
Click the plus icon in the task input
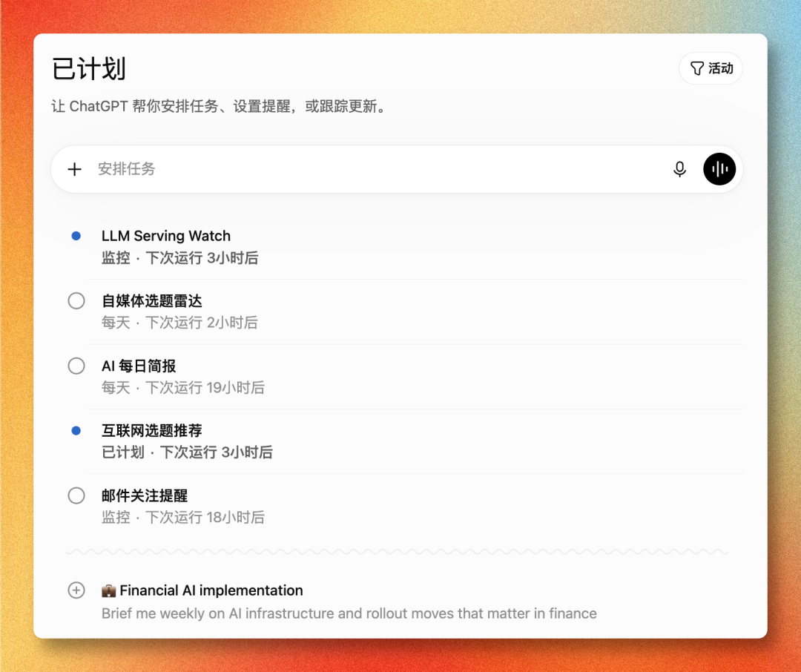pos(75,169)
